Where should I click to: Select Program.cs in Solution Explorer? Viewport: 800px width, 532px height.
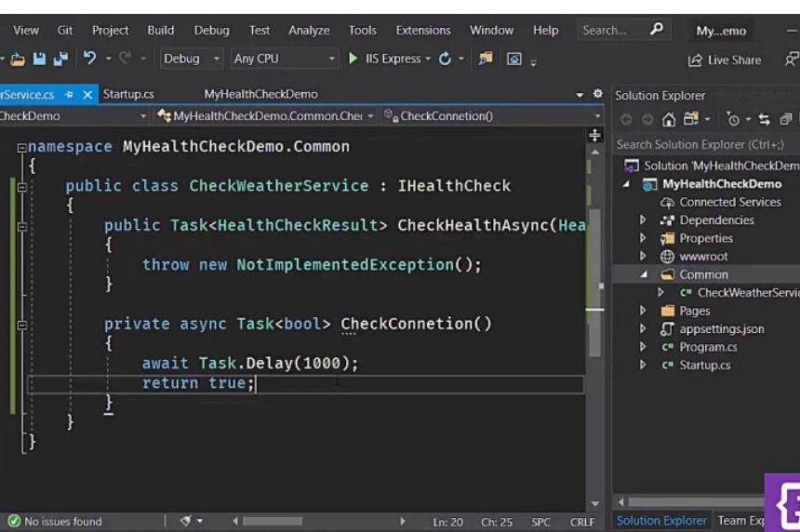[708, 347]
